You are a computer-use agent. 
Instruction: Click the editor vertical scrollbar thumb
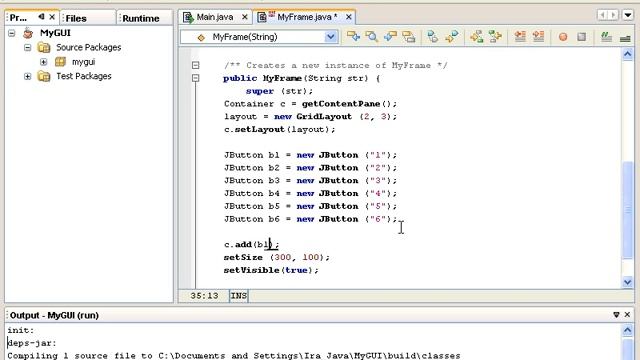click(x=628, y=210)
